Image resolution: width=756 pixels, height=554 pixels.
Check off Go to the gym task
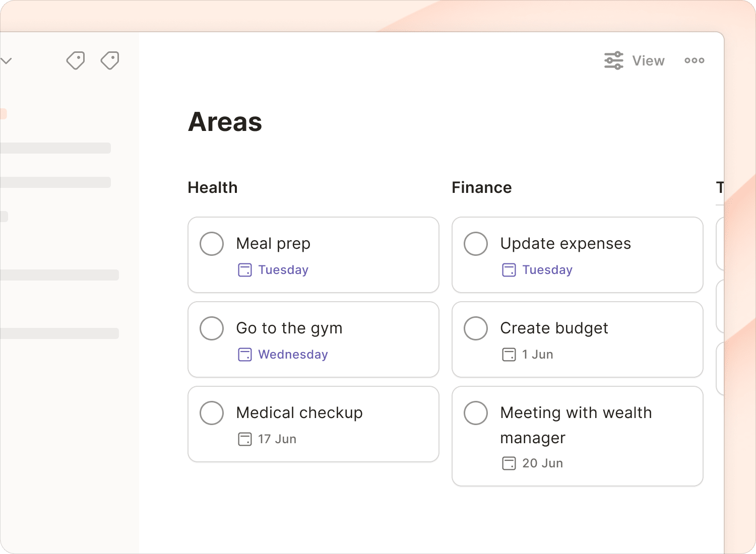click(x=212, y=328)
